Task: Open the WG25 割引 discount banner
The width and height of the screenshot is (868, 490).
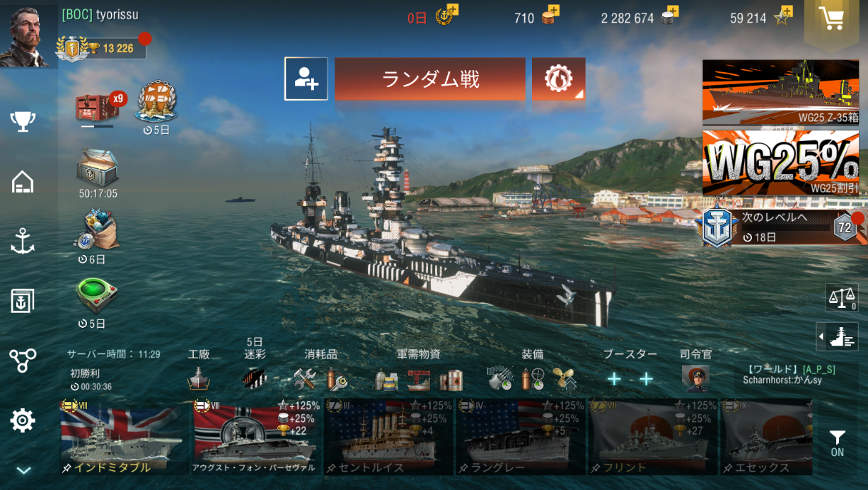Action: (781, 163)
